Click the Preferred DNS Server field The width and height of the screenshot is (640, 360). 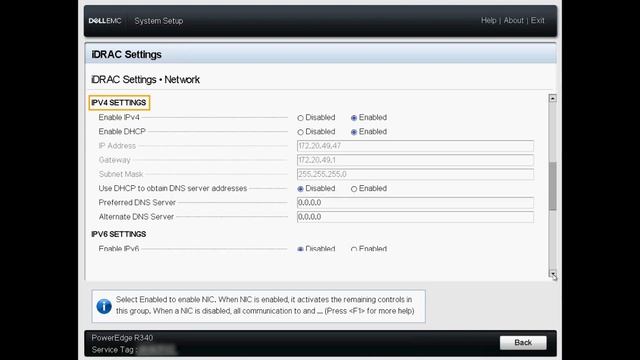tap(415, 203)
